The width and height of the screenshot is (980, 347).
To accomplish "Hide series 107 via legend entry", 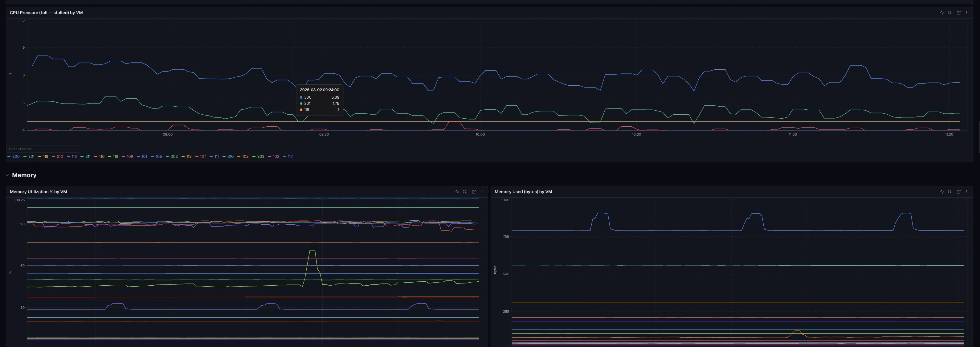I will tap(201, 156).
